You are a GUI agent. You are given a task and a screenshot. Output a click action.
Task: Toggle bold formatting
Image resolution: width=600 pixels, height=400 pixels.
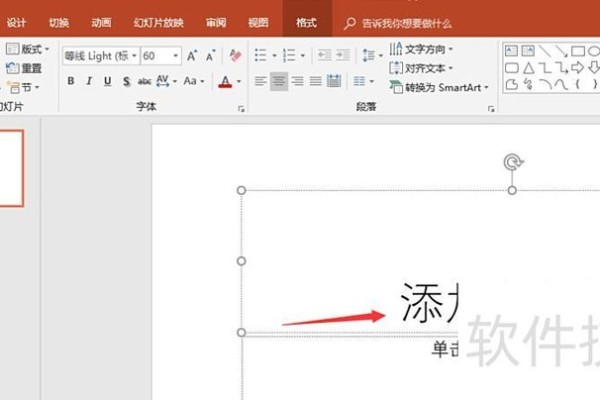(71, 81)
